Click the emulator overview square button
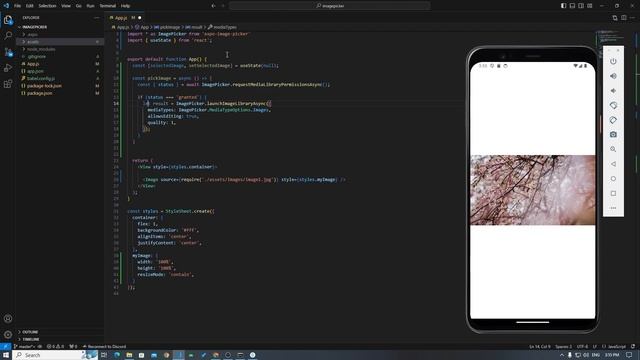This screenshot has width=640, height=360. (613, 193)
